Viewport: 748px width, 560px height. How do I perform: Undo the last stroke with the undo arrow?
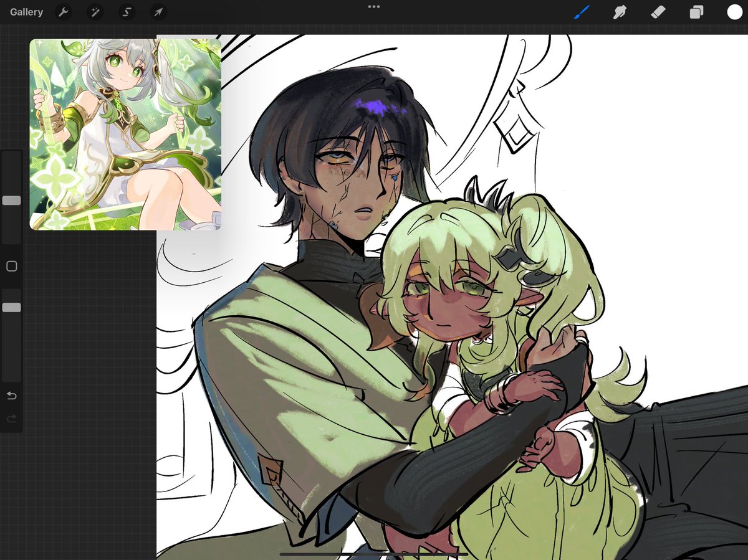(11, 396)
